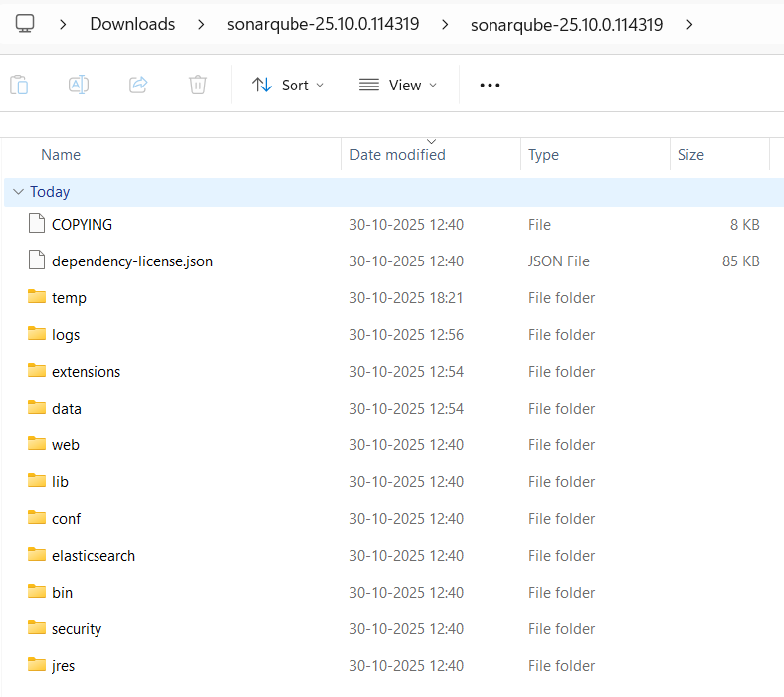Select the bin folder icon
The height and width of the screenshot is (697, 784).
[x=37, y=591]
